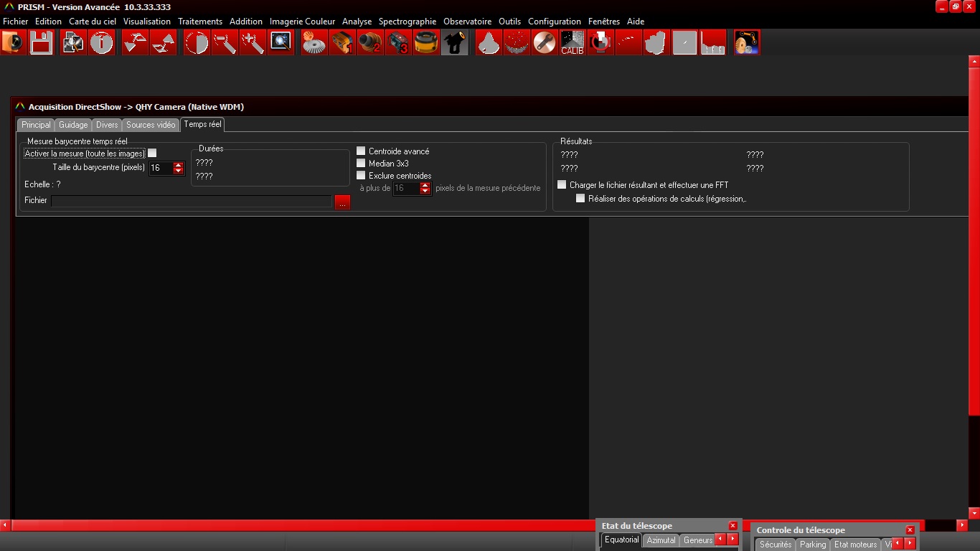The height and width of the screenshot is (551, 980).
Task: Select the Azimutal tab
Action: (661, 540)
